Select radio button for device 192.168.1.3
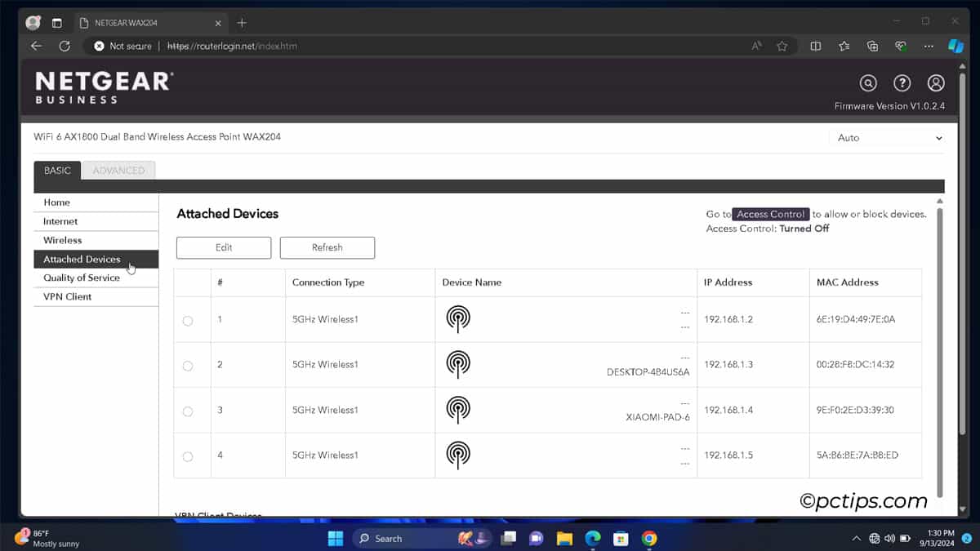980x551 pixels. point(188,366)
